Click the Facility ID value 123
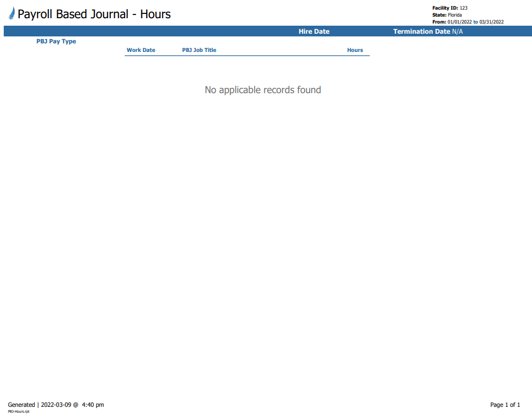The width and height of the screenshot is (532, 417). [463, 8]
